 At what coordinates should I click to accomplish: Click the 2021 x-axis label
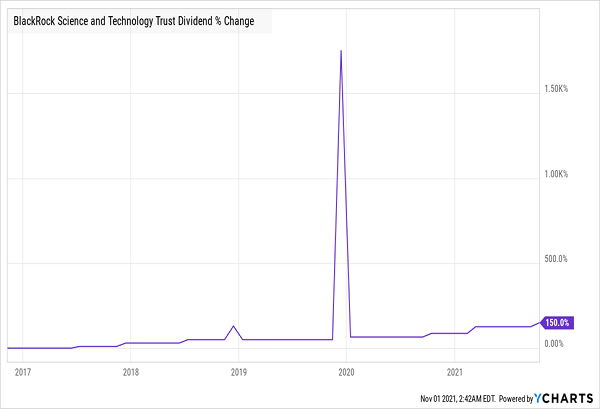[x=455, y=372]
